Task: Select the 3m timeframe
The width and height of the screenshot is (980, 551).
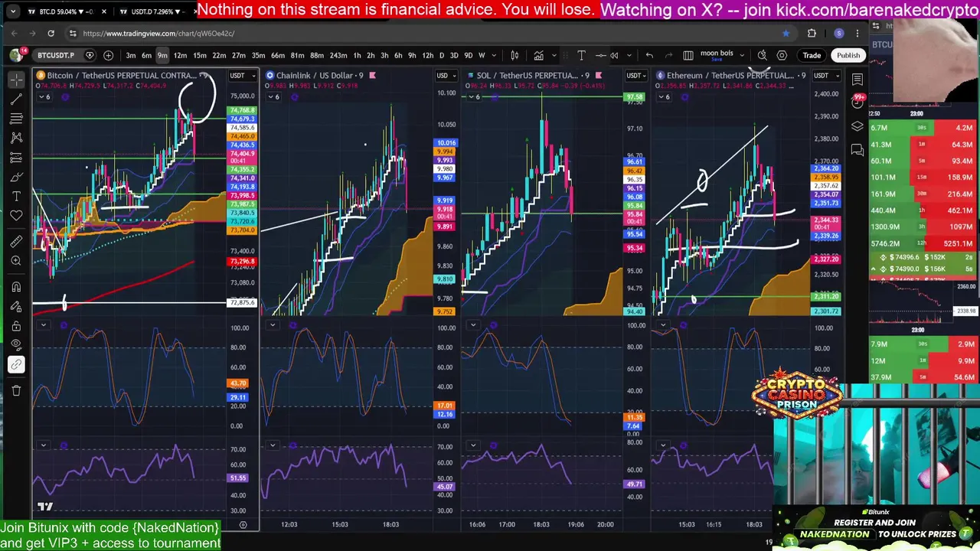Action: [x=131, y=55]
